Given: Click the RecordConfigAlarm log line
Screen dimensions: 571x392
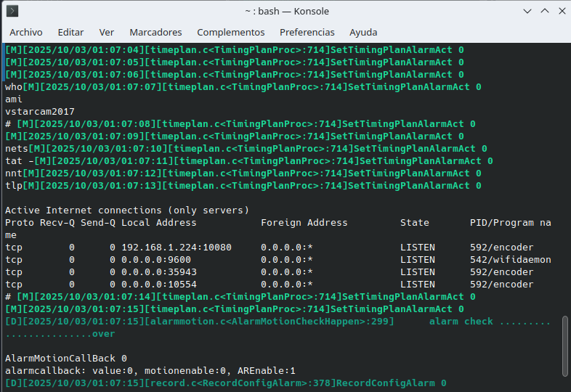Looking at the screenshot, I should pyautogui.click(x=225, y=383).
